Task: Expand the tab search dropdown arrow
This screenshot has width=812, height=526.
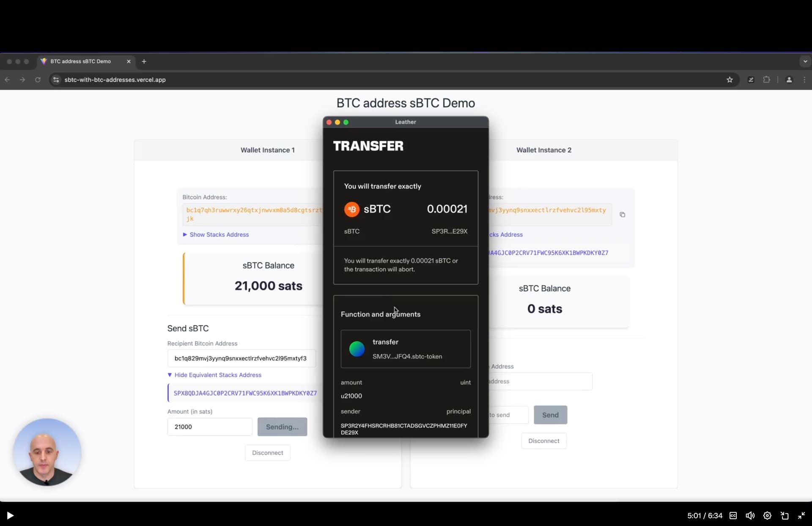Action: [x=805, y=61]
